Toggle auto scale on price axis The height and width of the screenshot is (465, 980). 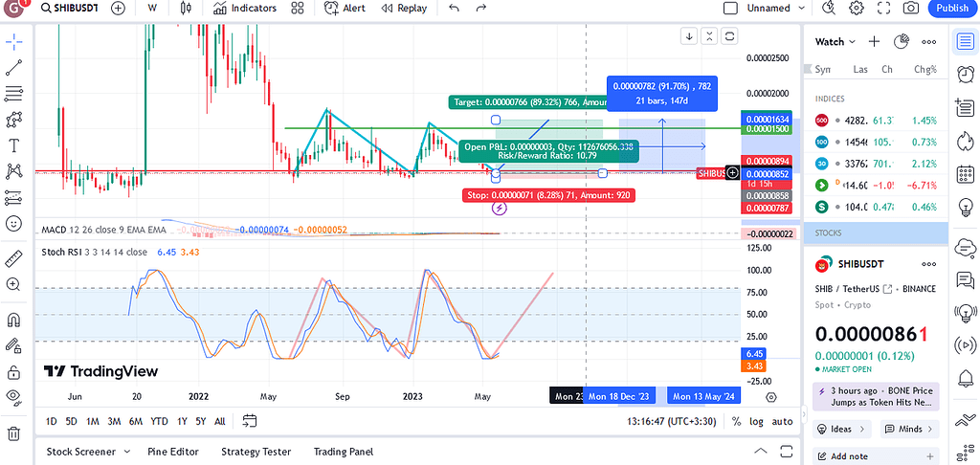(782, 421)
